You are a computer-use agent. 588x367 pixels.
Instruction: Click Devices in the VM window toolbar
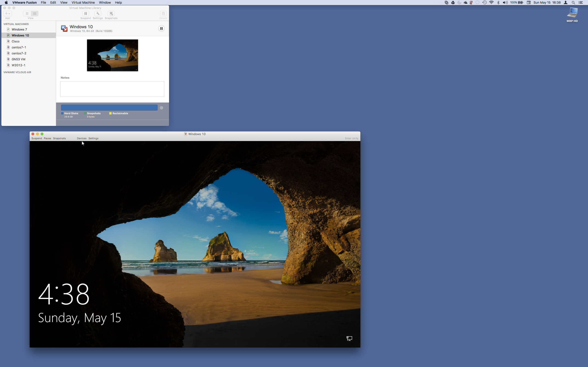pyautogui.click(x=81, y=138)
